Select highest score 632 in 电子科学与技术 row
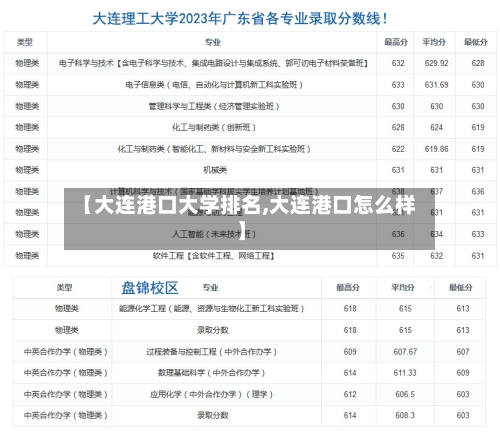This screenshot has height=438, width=500. (398, 63)
